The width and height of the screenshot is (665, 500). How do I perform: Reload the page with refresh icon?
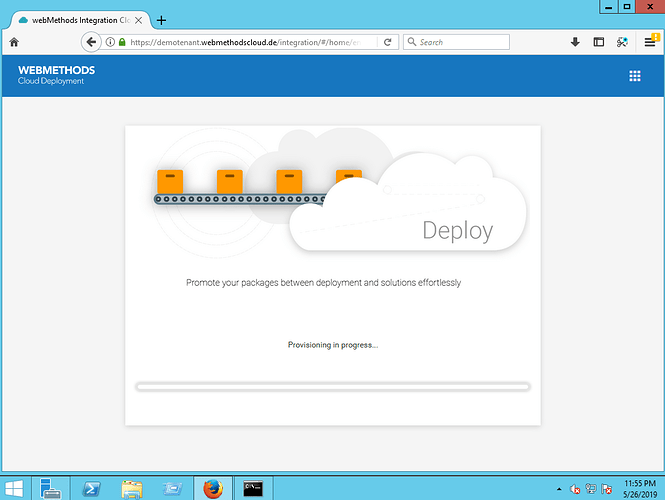387,42
